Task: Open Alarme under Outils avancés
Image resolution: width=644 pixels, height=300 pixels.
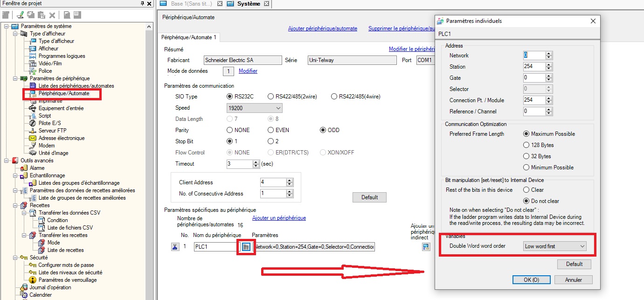Action: pos(37,168)
